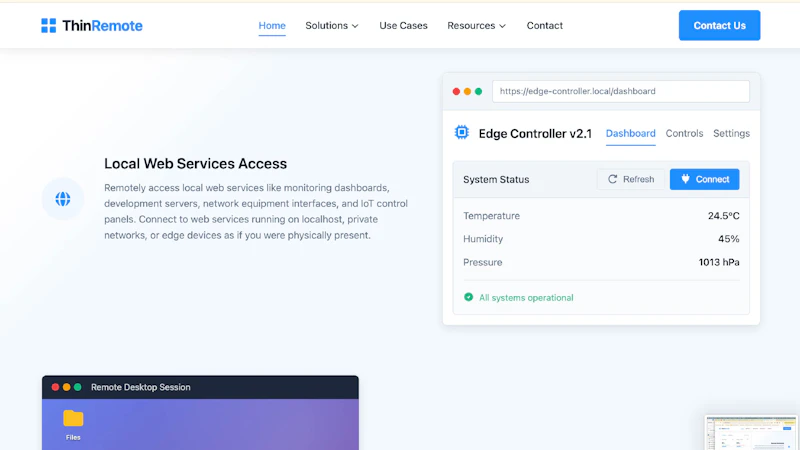800x450 pixels.
Task: Click the Pressure label
Action: click(483, 262)
